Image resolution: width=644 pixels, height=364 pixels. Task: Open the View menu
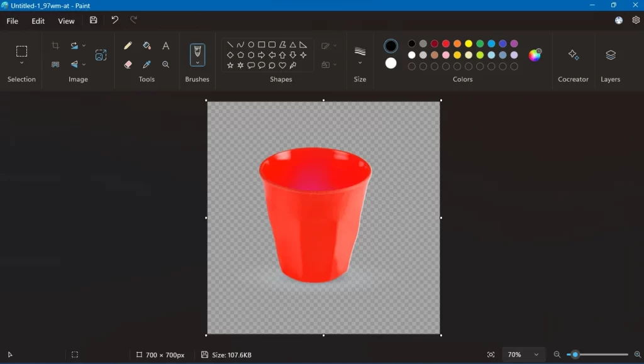tap(66, 21)
